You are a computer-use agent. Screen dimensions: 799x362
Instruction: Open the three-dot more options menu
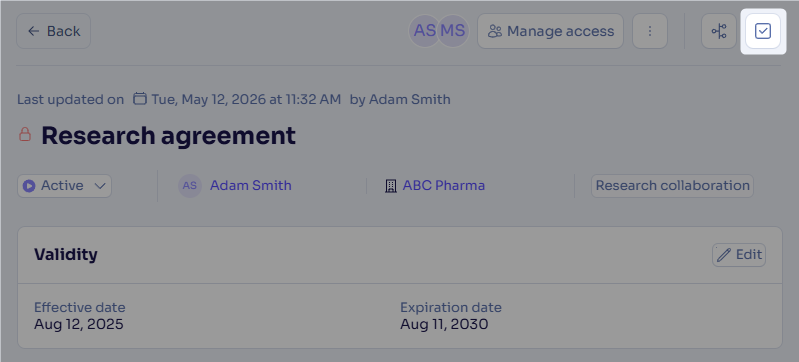click(650, 31)
